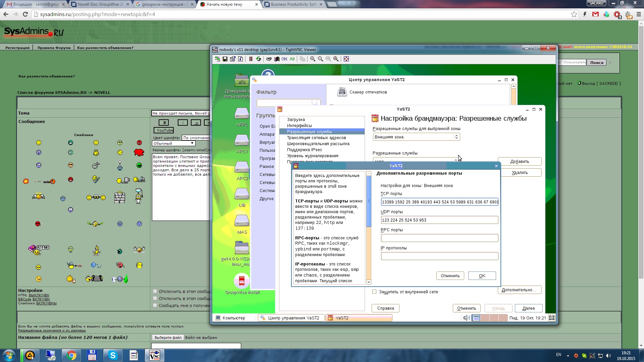Open the GroupWise Install desktop icon
Screen dimensions: 644x362
[x=242, y=284]
